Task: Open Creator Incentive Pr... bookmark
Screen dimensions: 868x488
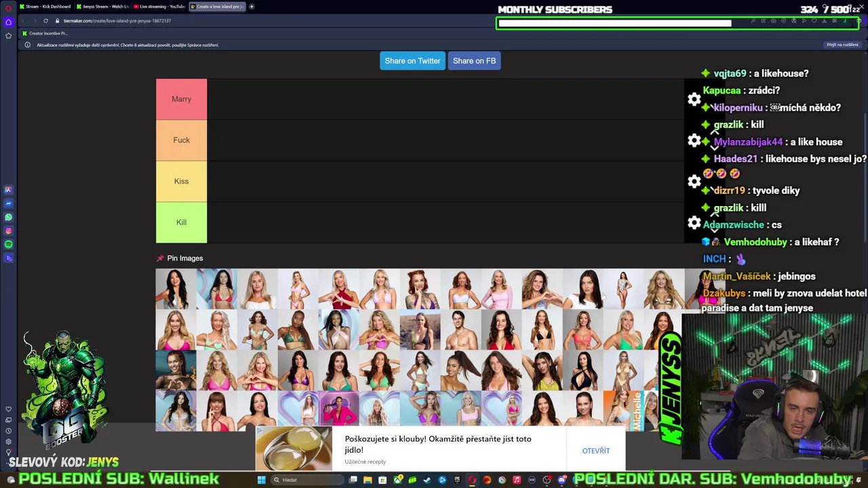Action: pos(45,33)
